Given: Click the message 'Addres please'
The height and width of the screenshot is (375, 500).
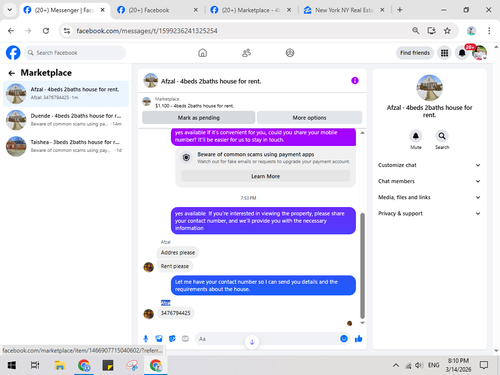Looking at the screenshot, I should coord(178,253).
